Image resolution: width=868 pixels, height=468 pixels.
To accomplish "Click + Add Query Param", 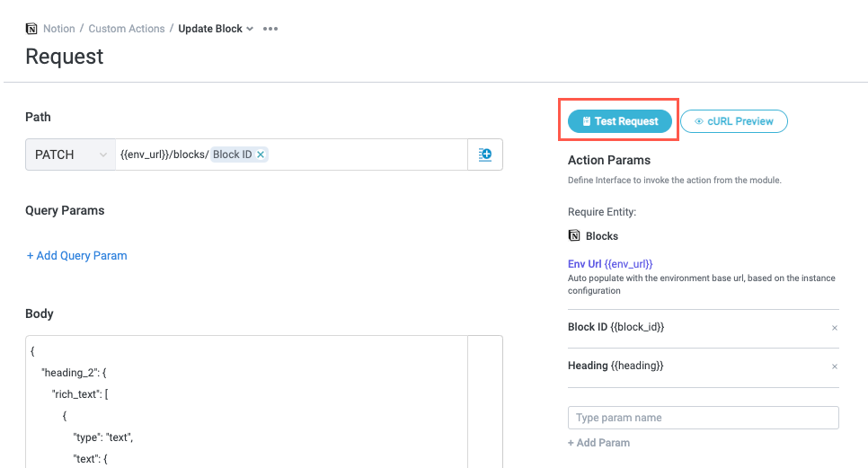I will pyautogui.click(x=77, y=256).
